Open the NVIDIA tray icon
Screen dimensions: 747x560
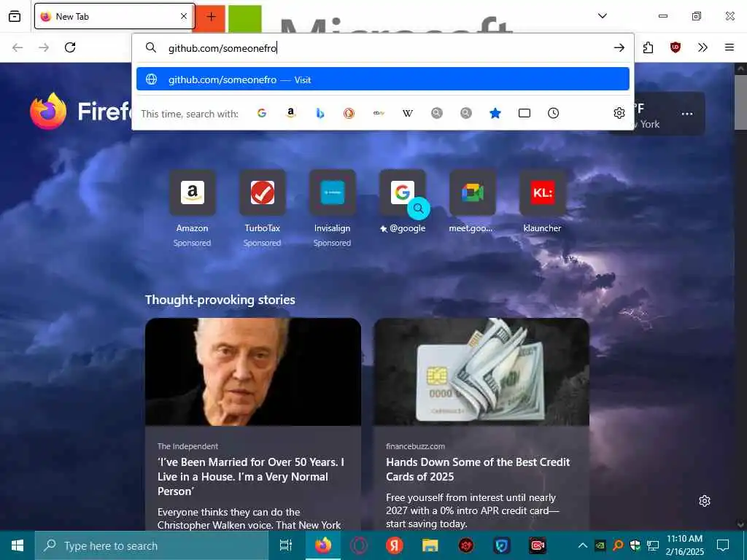[x=600, y=545]
